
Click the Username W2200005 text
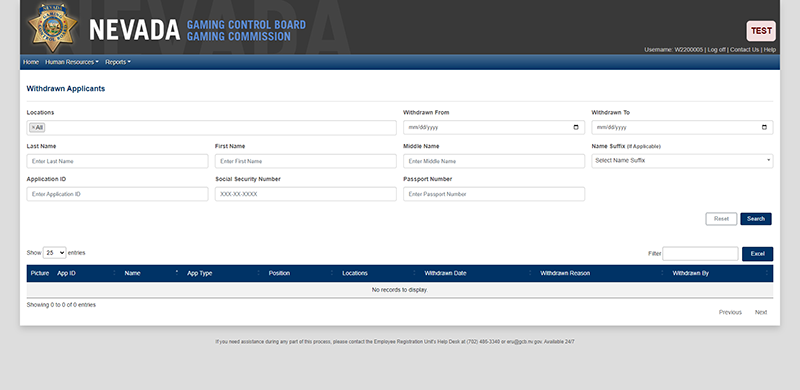[673, 50]
